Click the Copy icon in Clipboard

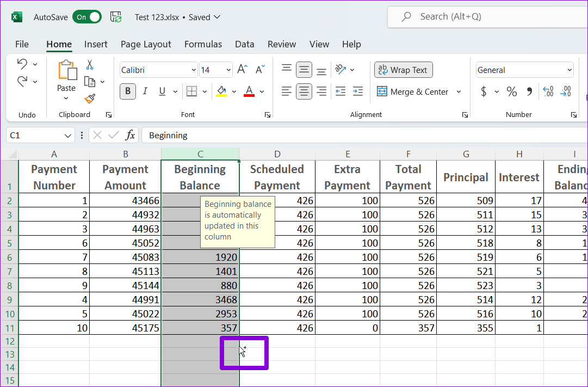point(89,82)
